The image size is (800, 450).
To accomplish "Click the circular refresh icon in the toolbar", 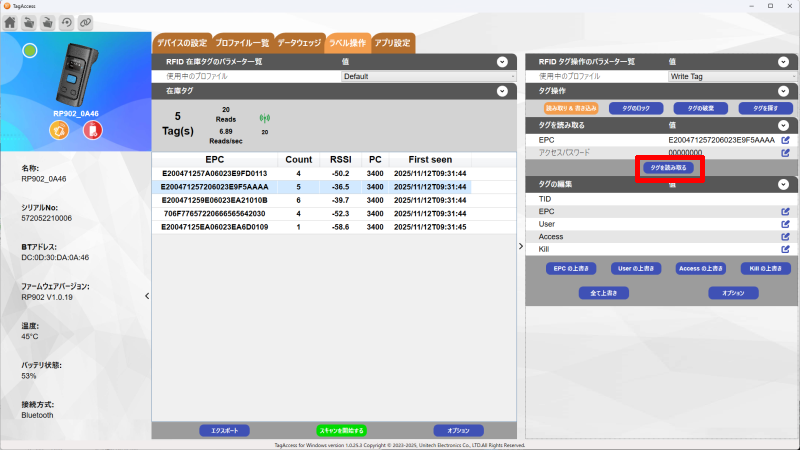I will tap(66, 21).
